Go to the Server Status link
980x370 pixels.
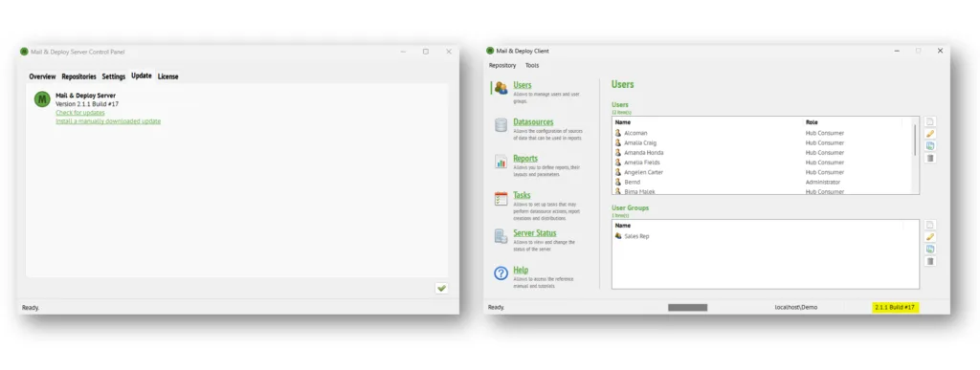click(x=534, y=232)
